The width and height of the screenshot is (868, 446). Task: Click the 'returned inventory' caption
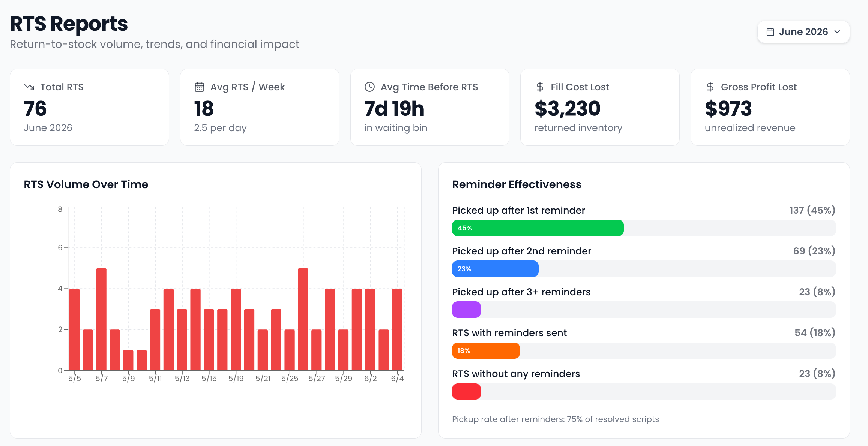point(578,128)
